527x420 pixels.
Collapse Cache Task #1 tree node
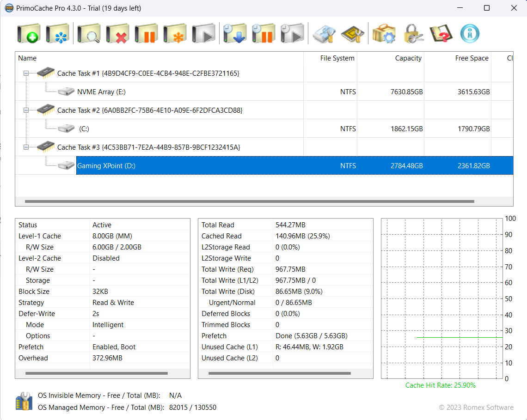point(26,73)
